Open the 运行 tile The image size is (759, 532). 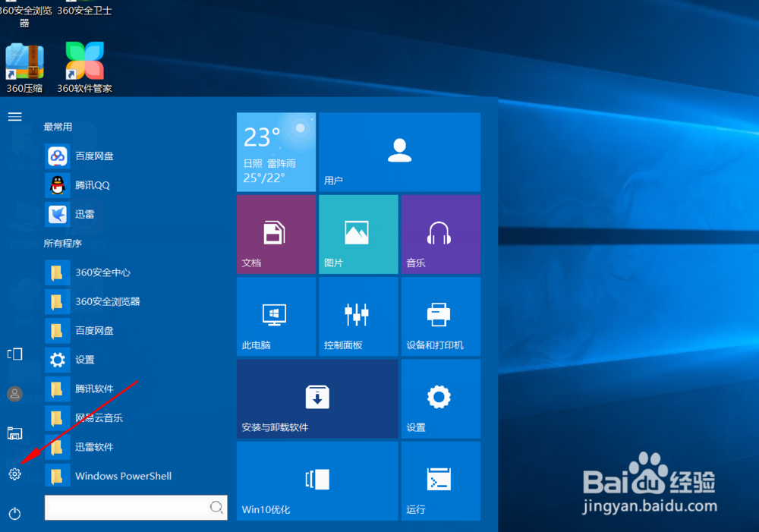(x=440, y=481)
